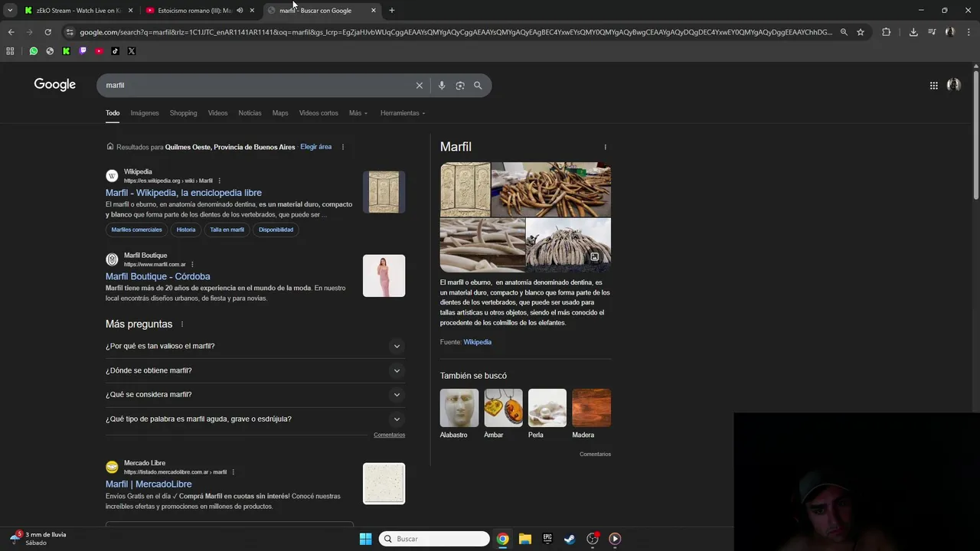This screenshot has height=551, width=980.
Task: Open the TikTok bookmark icon
Action: pos(115,51)
